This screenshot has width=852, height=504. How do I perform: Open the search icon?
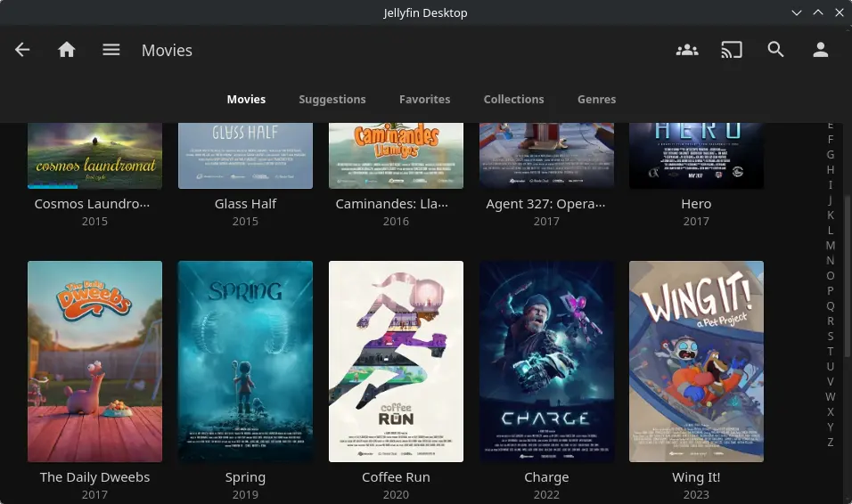pos(776,50)
